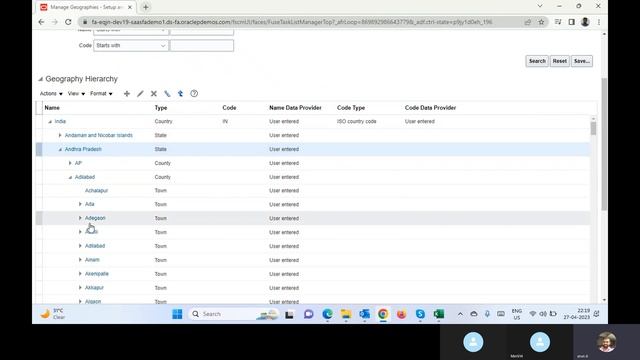Open the media control icon in Chrome toolbar
Viewport: 640px width, 360px height.
[558, 22]
